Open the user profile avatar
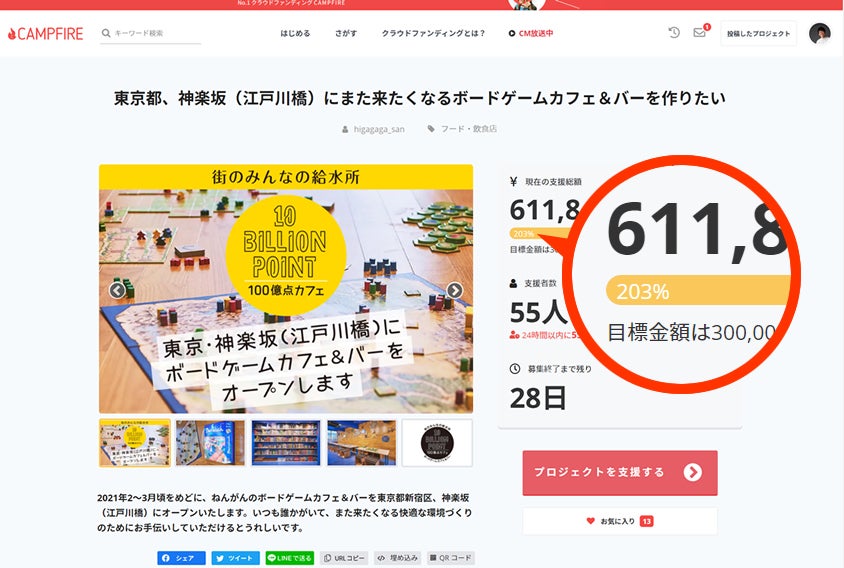Screen dimensions: 844x568 click(819, 33)
